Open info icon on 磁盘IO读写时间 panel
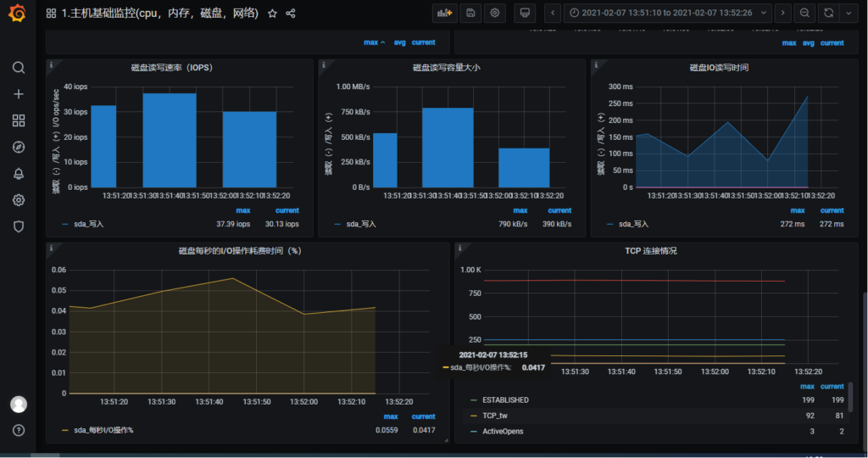This screenshot has height=458, width=868. click(596, 64)
